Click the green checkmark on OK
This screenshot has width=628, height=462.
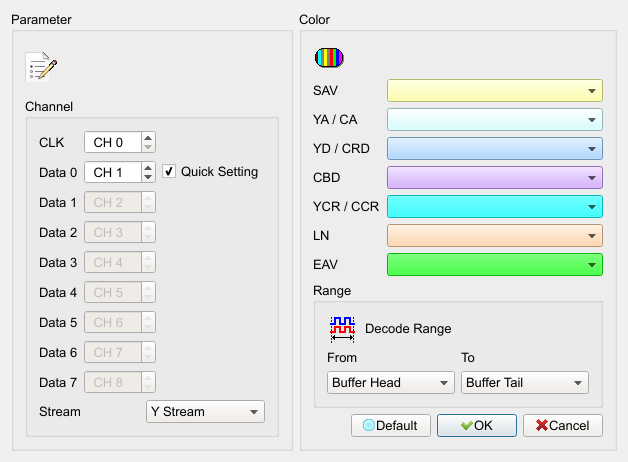pyautogui.click(x=467, y=426)
